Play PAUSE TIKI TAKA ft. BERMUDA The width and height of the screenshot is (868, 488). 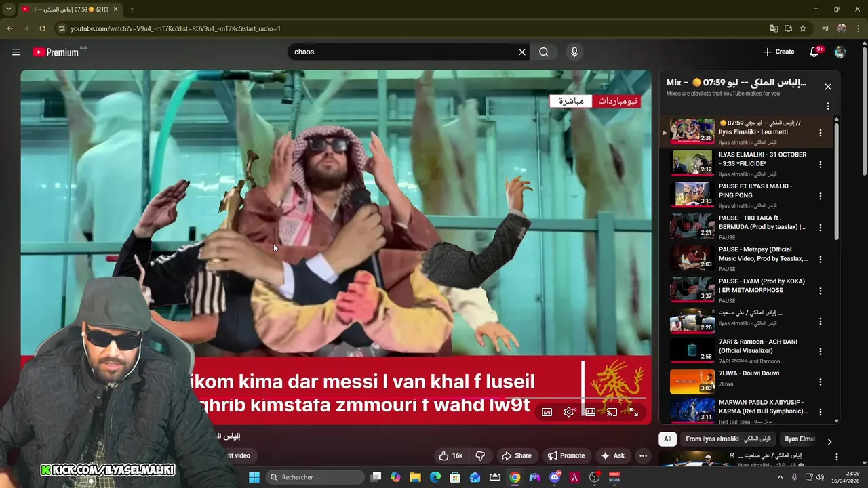(692, 226)
